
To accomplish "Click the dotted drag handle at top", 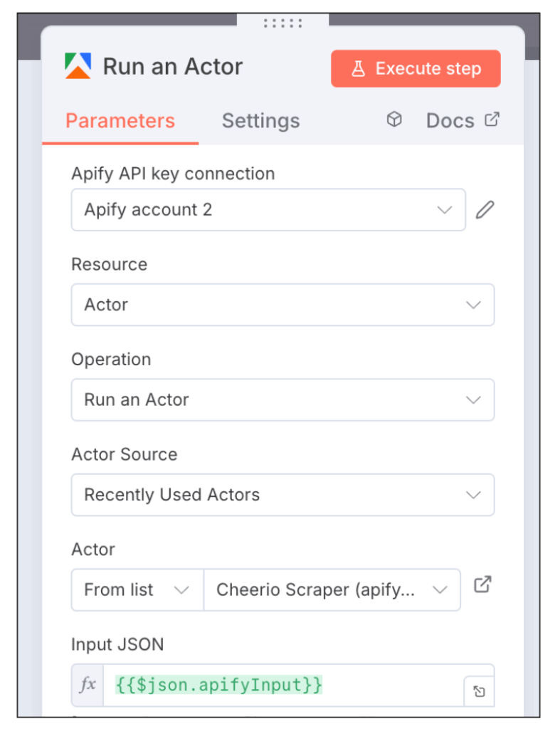I will pyautogui.click(x=282, y=23).
